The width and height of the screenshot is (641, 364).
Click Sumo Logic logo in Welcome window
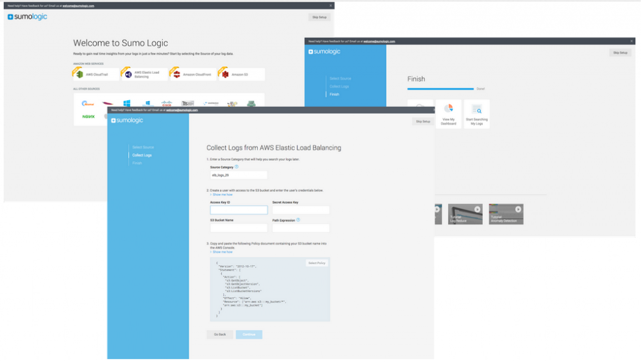click(28, 17)
